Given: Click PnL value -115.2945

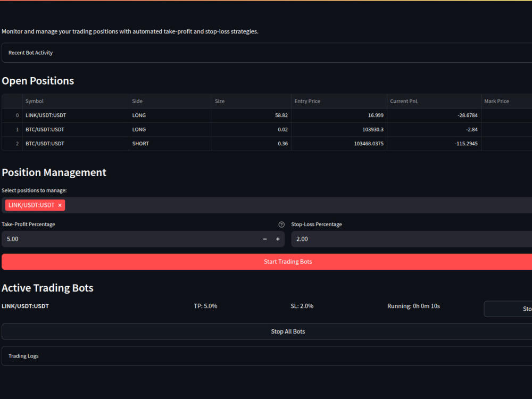Looking at the screenshot, I should [x=434, y=144].
